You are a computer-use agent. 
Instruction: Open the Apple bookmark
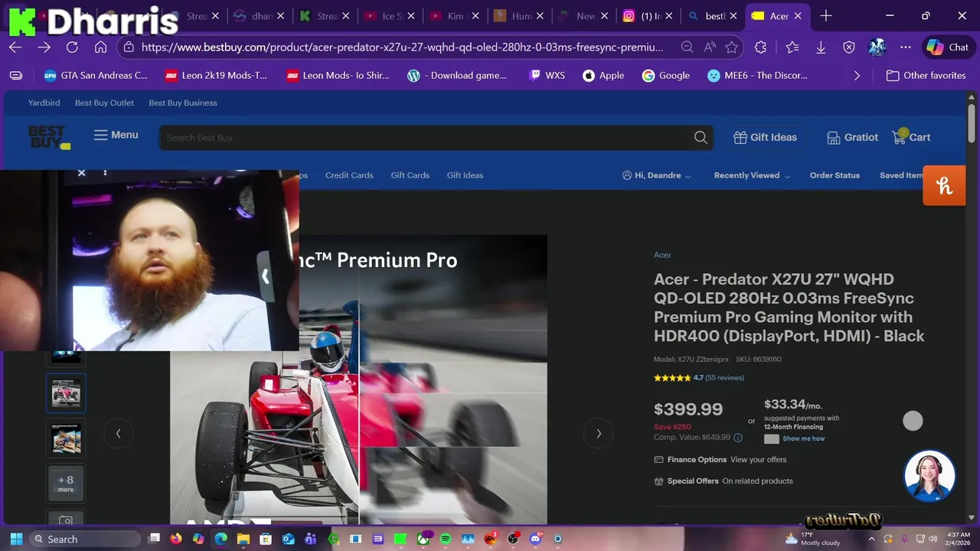603,76
